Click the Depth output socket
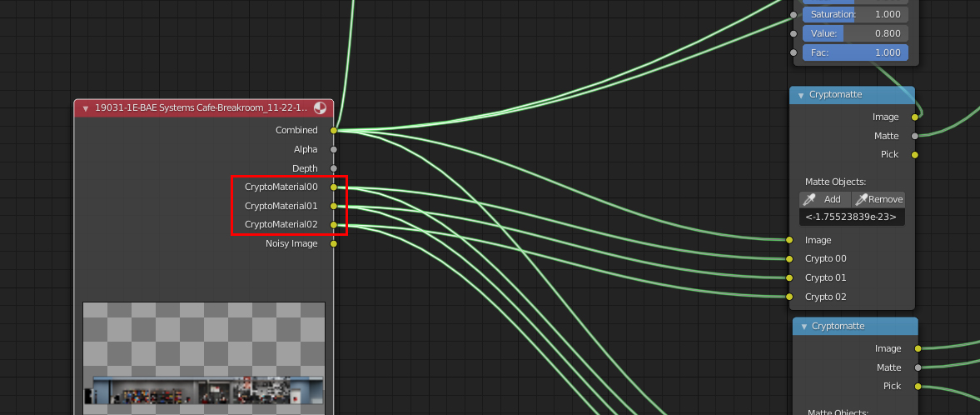The width and height of the screenshot is (980, 415). pyautogui.click(x=334, y=168)
